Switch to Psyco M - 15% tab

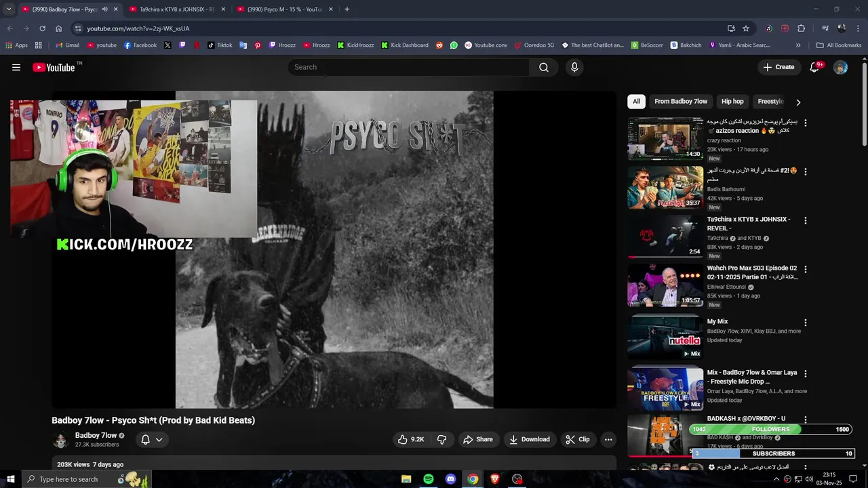pos(284,9)
